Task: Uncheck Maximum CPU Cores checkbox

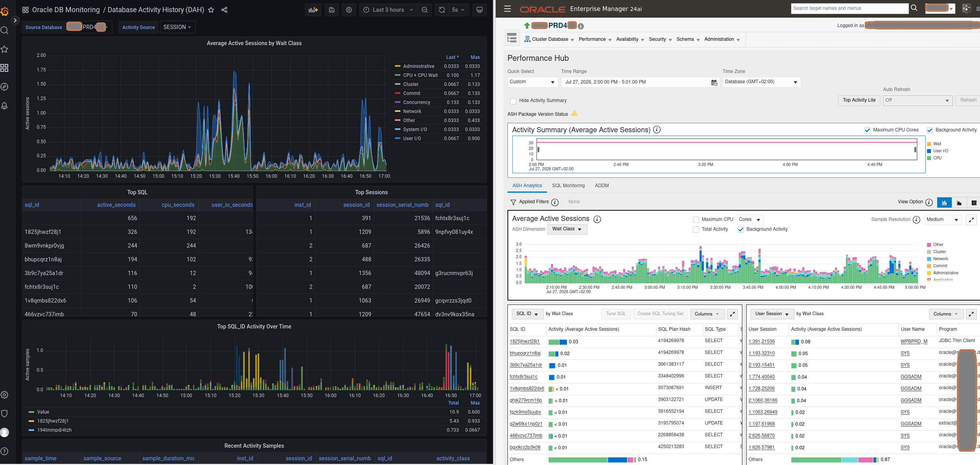Action: pyautogui.click(x=867, y=130)
